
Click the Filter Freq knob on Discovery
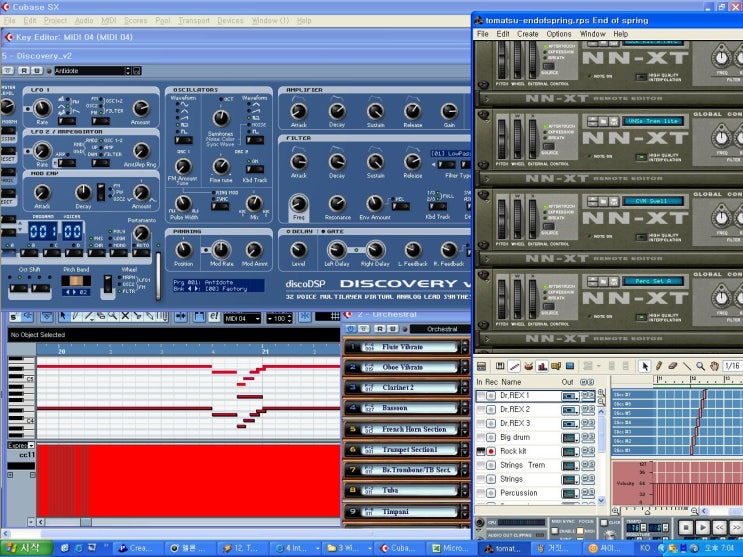coord(299,204)
